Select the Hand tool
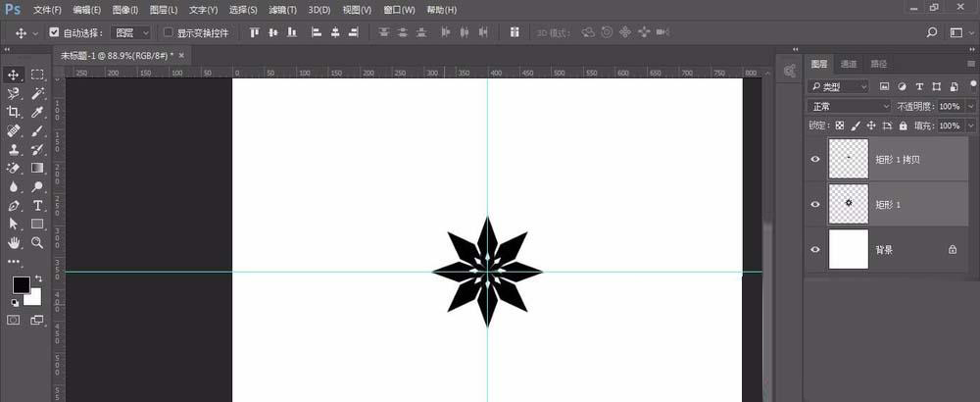980x402 pixels. tap(14, 242)
